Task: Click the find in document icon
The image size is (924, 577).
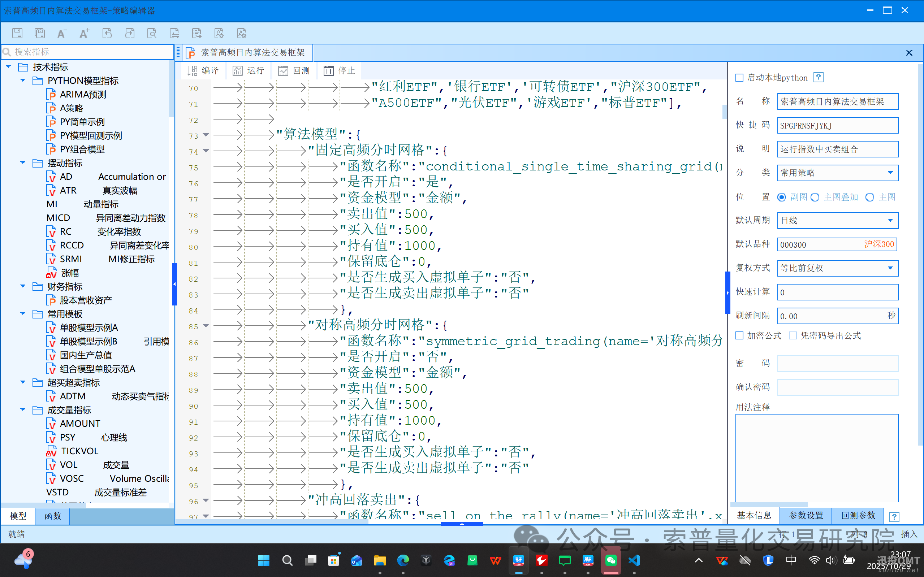Action: click(152, 33)
